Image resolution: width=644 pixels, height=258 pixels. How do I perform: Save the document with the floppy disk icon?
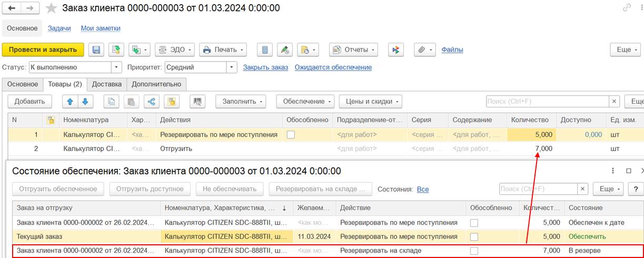click(x=96, y=50)
